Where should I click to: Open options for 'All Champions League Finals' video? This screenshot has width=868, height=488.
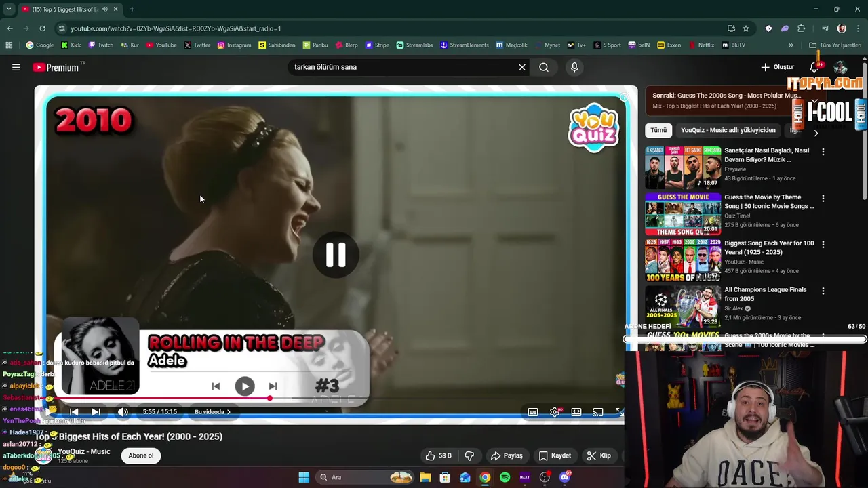[x=823, y=291]
